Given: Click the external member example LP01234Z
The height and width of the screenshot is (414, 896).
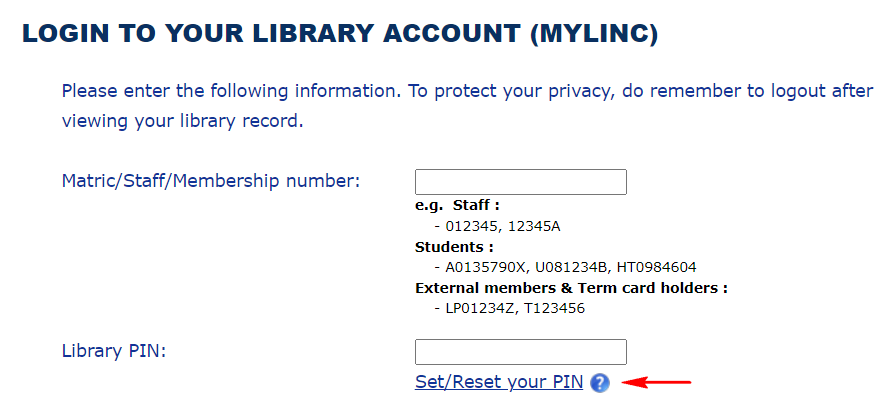Looking at the screenshot, I should pos(480,308).
